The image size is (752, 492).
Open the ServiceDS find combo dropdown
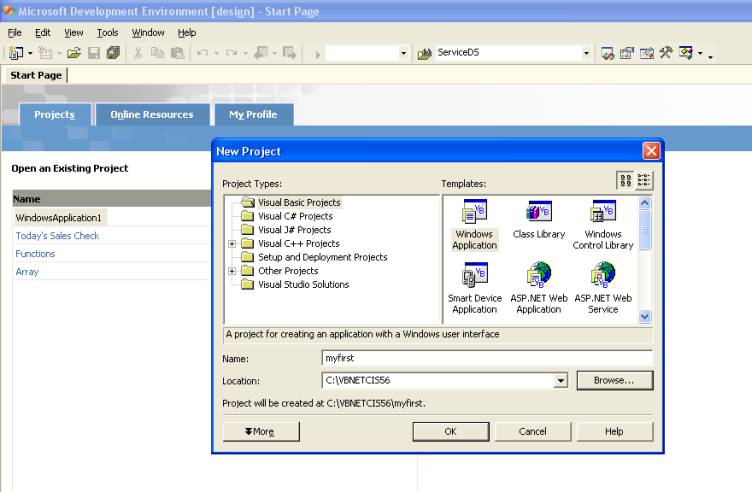(x=586, y=53)
